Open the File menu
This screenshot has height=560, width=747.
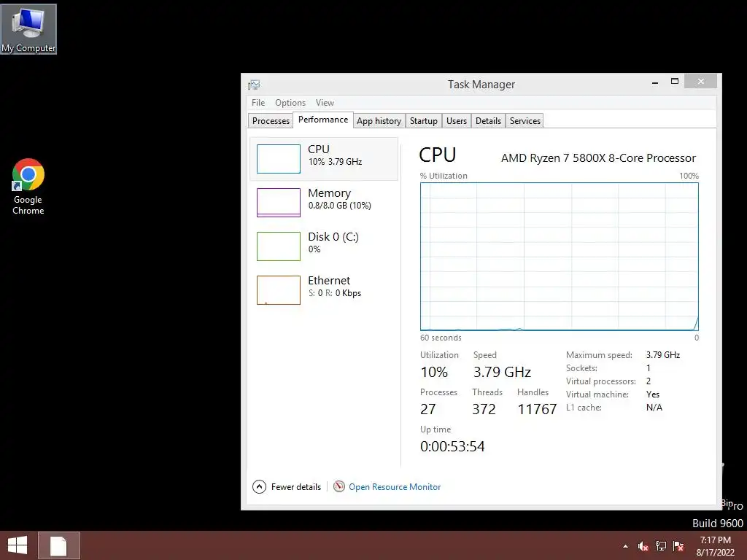pyautogui.click(x=258, y=103)
